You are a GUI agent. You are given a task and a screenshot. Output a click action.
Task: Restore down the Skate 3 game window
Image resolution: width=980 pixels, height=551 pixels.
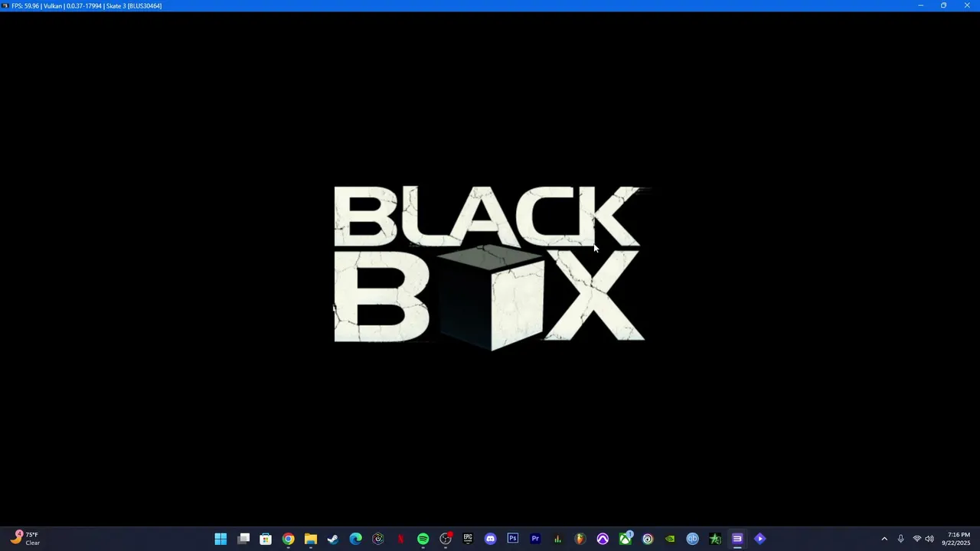(943, 5)
